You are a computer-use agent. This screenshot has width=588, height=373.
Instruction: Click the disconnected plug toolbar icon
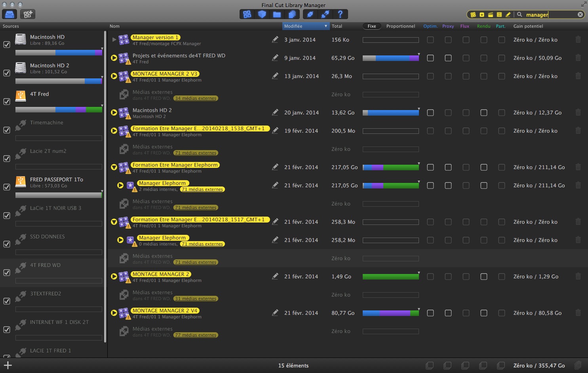[325, 14]
